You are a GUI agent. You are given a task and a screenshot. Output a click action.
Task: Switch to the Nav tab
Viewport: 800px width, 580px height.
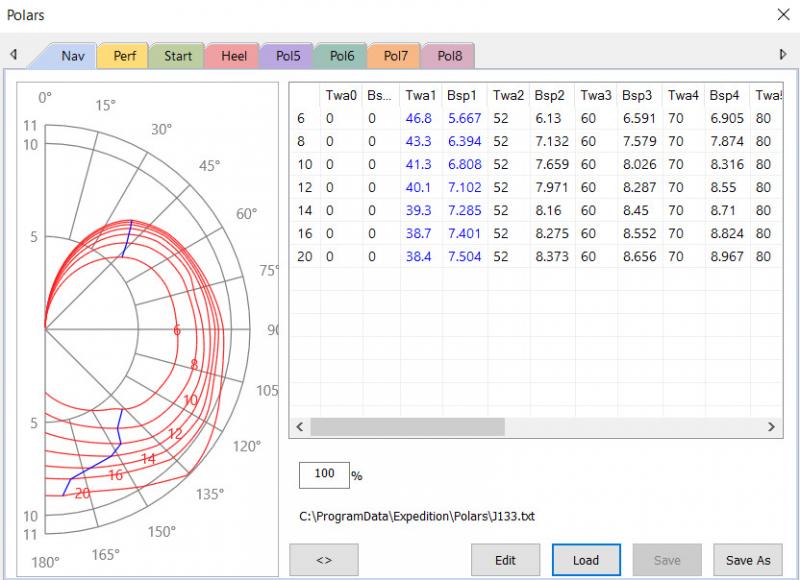pos(72,56)
